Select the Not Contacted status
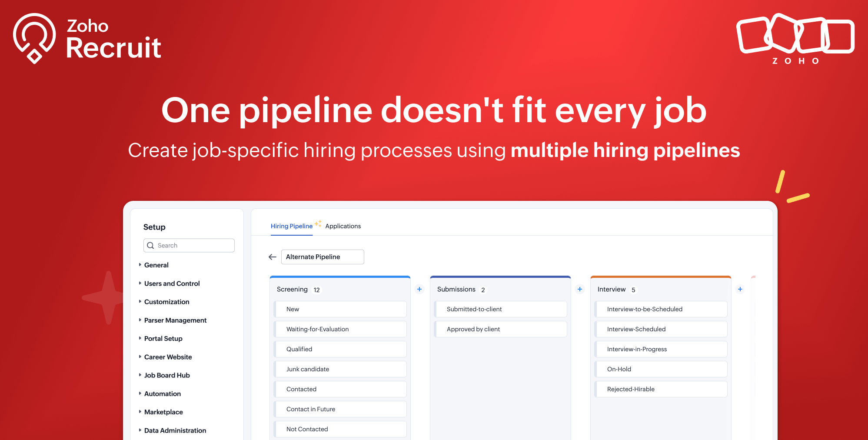The image size is (868, 440). tap(340, 429)
